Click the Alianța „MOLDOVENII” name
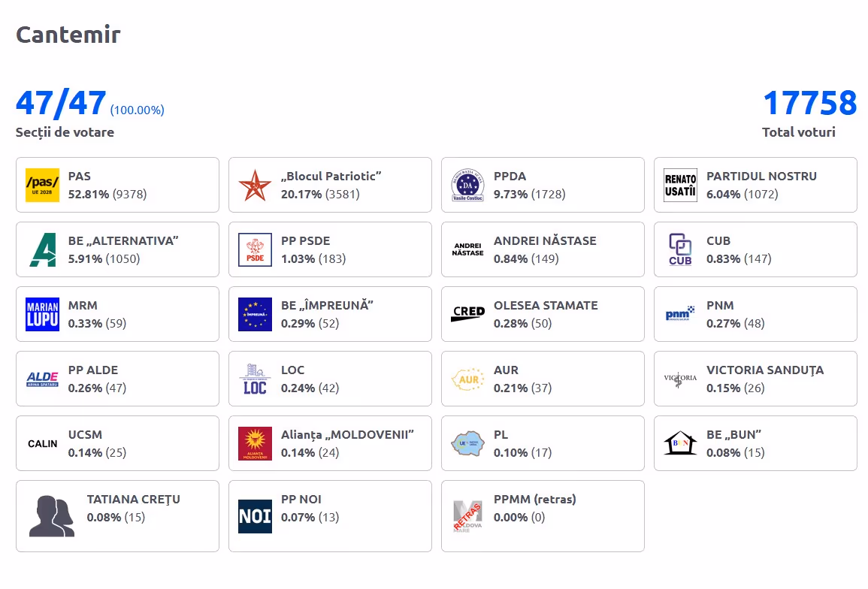Viewport: 868px width, 589px height. (x=348, y=435)
